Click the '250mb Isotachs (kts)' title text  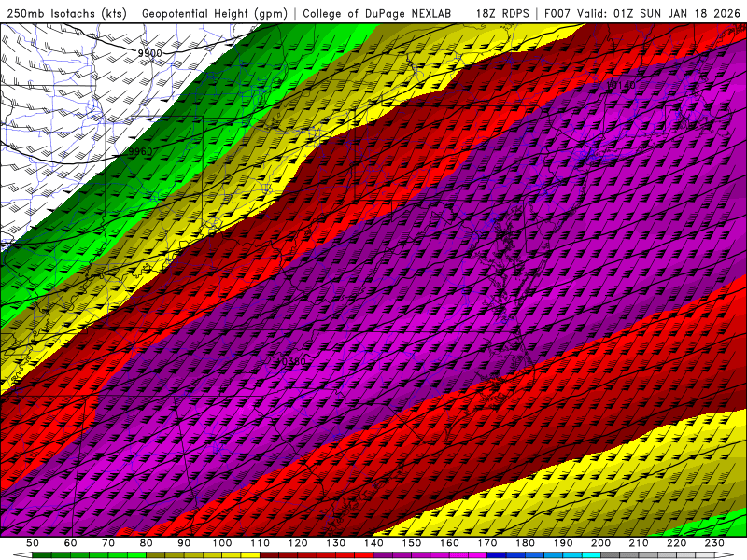(66, 14)
